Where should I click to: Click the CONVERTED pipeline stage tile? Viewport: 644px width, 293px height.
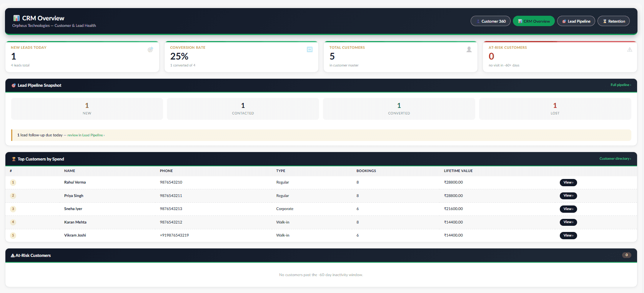(x=399, y=109)
